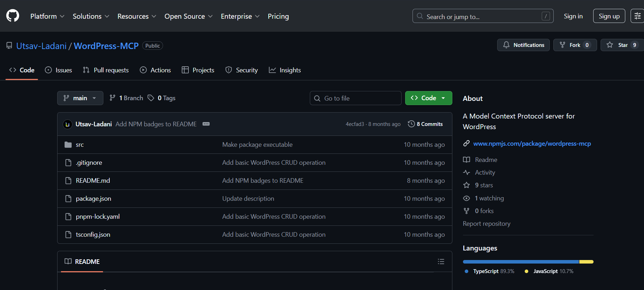This screenshot has width=644, height=290.
Task: Click the Go to file search field
Action: pos(356,98)
